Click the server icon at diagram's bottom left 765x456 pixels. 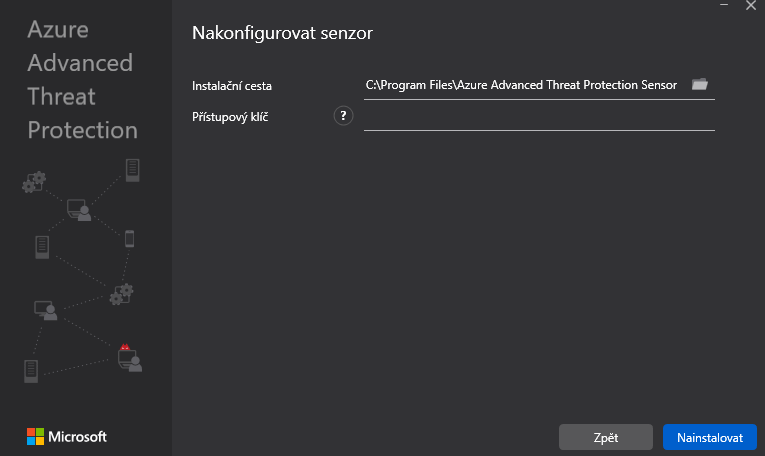coord(31,371)
